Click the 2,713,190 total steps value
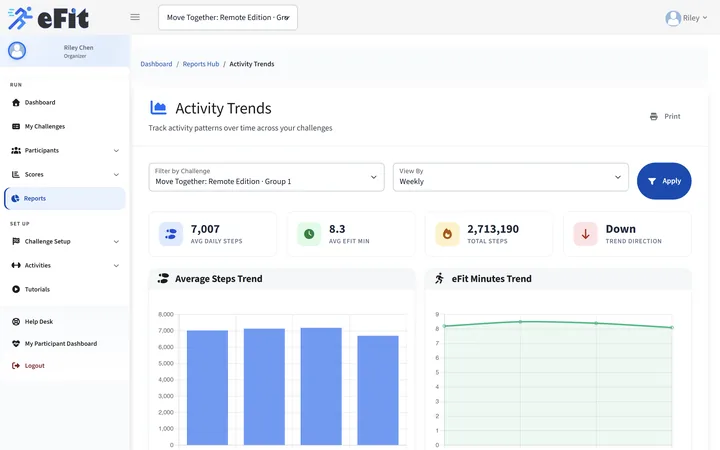Viewport: 720px width, 450px height. click(493, 229)
